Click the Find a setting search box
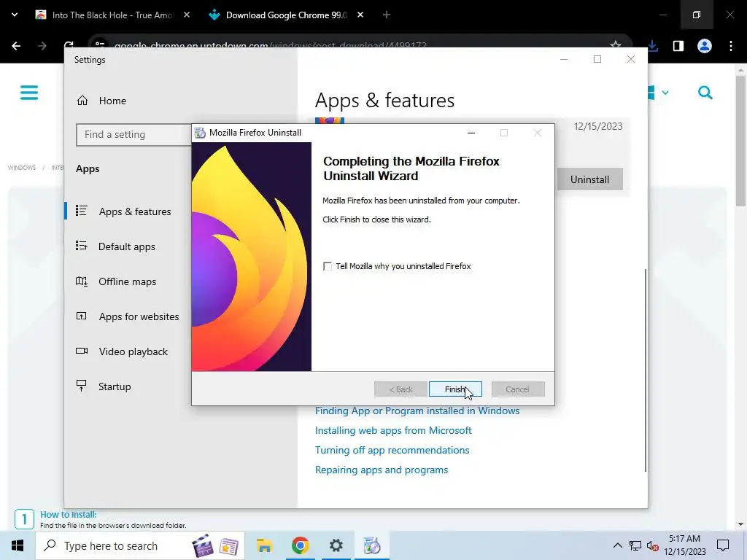Image resolution: width=747 pixels, height=560 pixels. point(133,134)
